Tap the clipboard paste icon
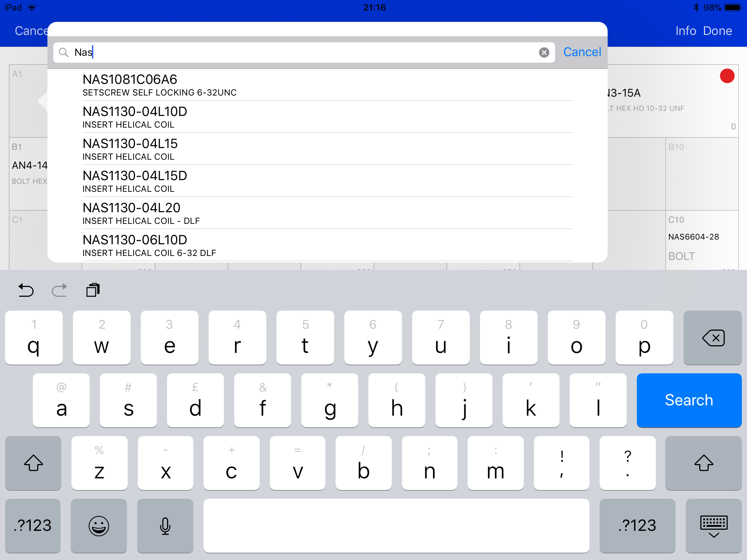This screenshot has height=560, width=747. pos(93,290)
